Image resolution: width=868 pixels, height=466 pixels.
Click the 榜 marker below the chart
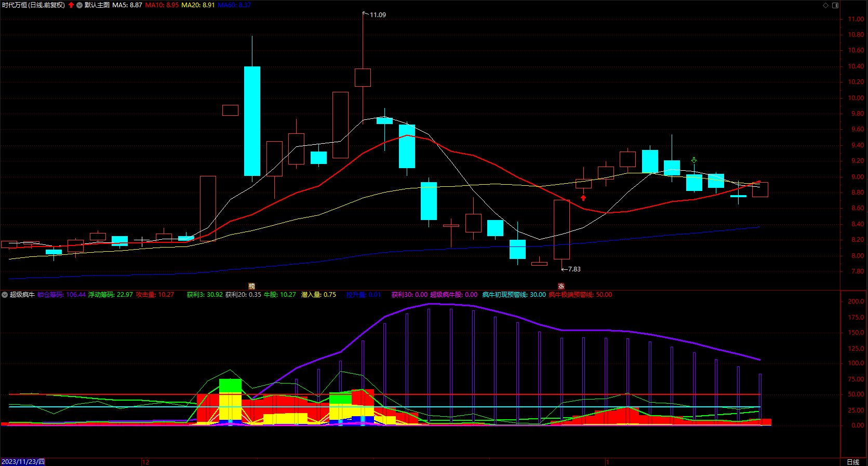pos(251,286)
